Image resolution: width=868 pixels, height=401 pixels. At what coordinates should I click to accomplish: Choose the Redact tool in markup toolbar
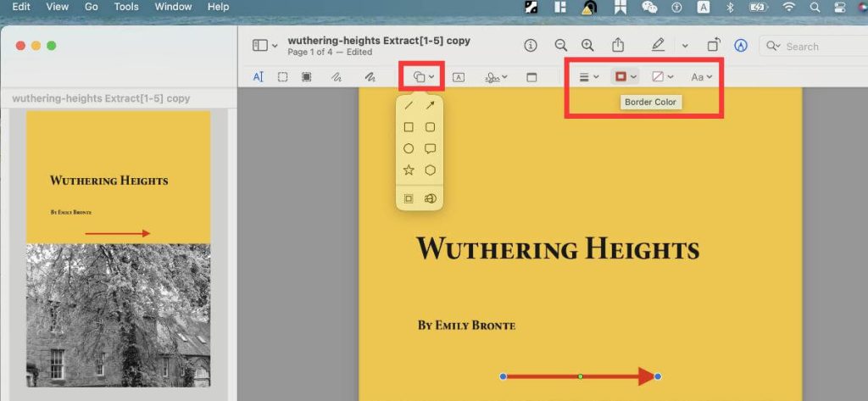pyautogui.click(x=306, y=77)
